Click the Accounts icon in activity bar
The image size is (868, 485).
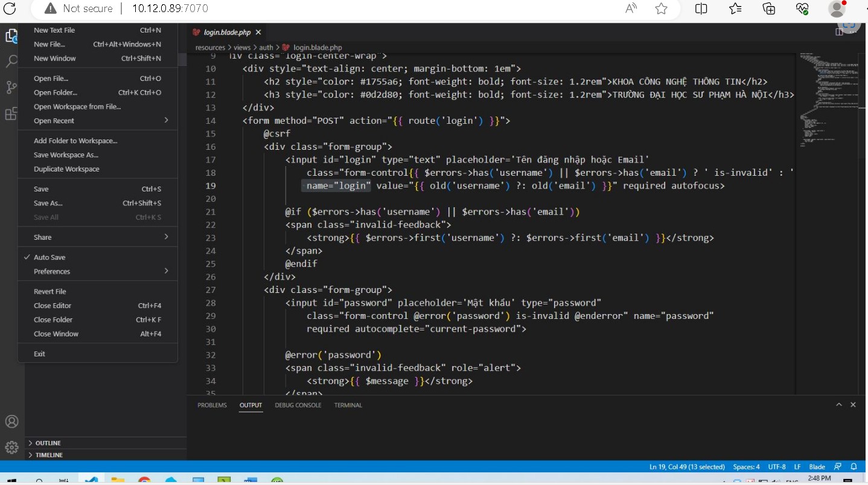click(x=11, y=422)
